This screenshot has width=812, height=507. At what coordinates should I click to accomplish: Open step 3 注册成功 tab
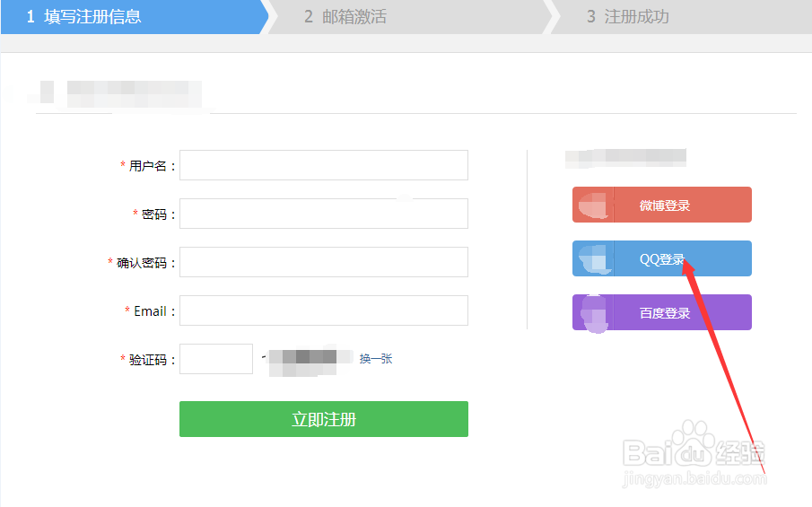(681, 17)
